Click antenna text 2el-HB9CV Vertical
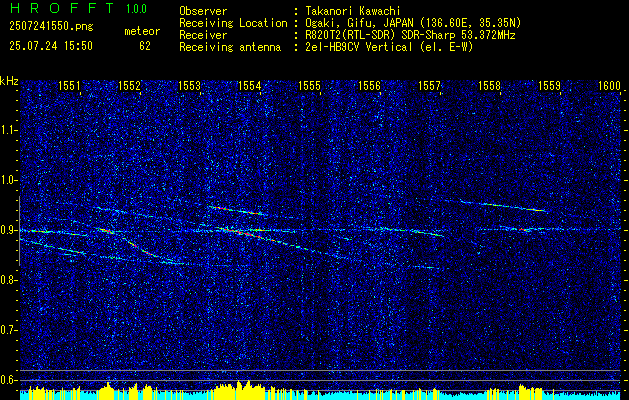Screen dimensions: 629x400 point(359,47)
